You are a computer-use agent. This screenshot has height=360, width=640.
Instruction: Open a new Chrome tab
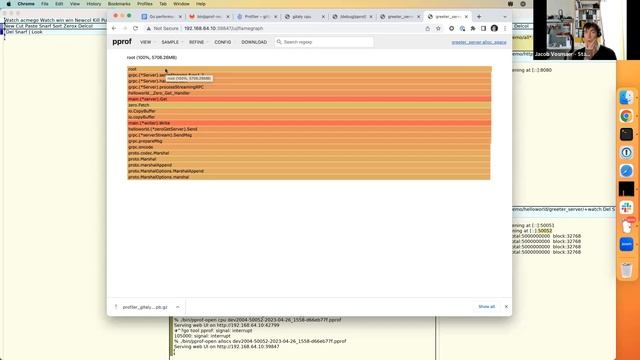[x=479, y=17]
